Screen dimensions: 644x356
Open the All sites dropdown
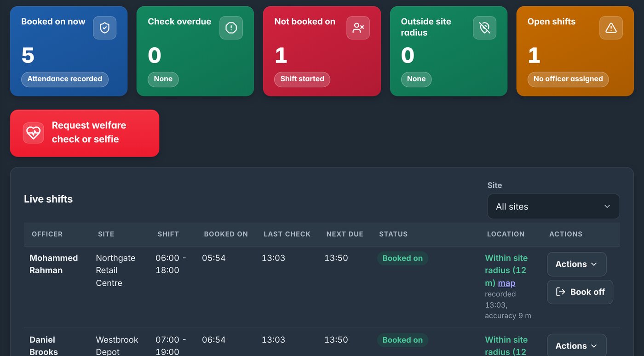(553, 207)
